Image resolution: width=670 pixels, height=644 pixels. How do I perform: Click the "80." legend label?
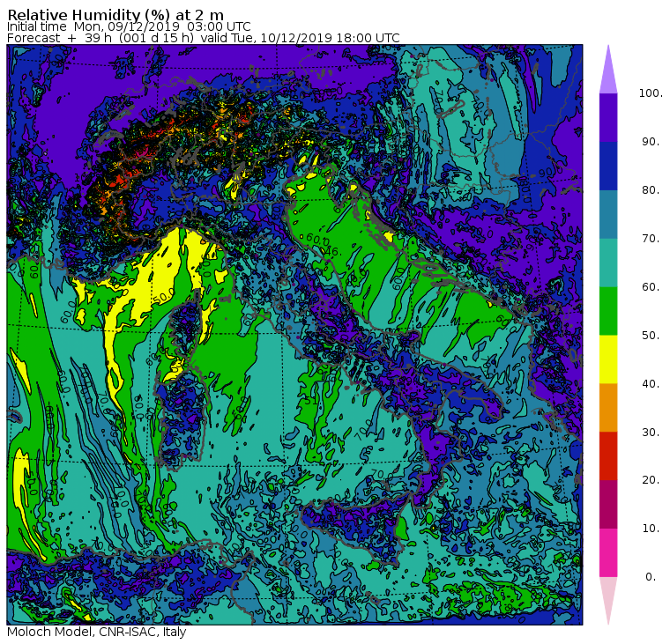pyautogui.click(x=651, y=190)
